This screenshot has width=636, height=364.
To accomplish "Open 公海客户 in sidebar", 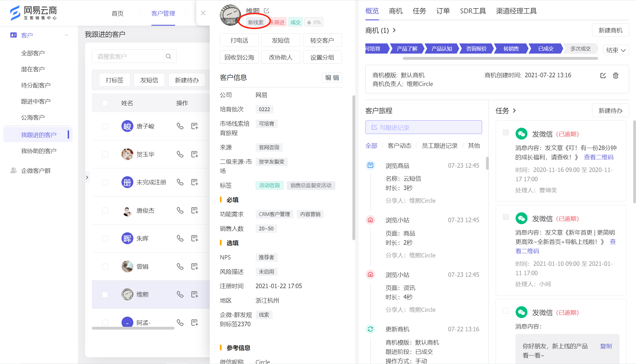I will pos(33,117).
